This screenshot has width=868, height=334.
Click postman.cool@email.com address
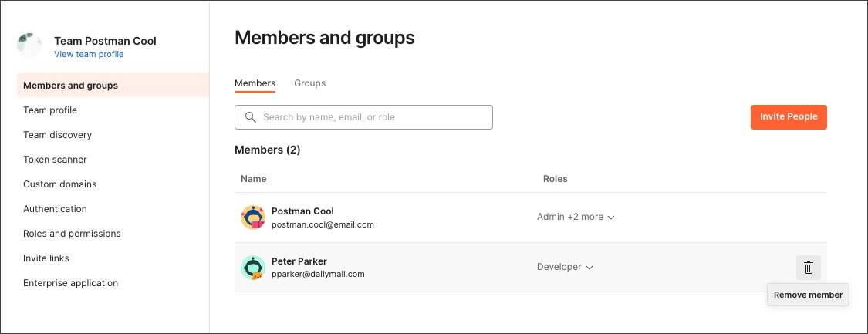323,224
